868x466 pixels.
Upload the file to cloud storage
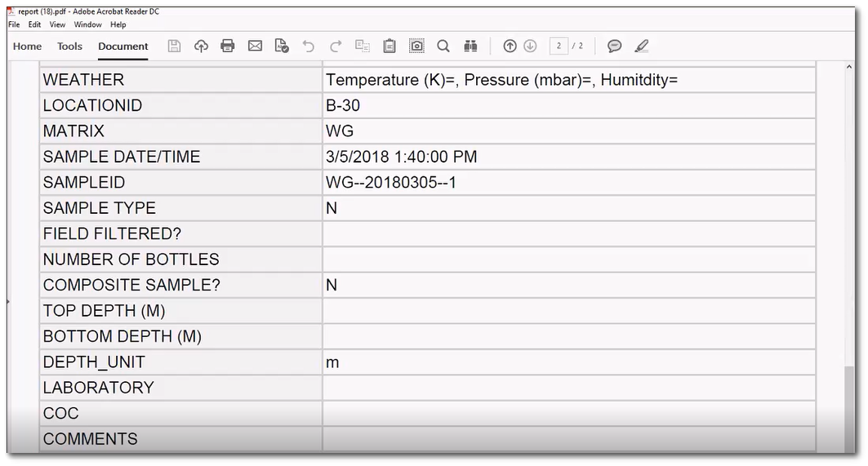coord(201,47)
